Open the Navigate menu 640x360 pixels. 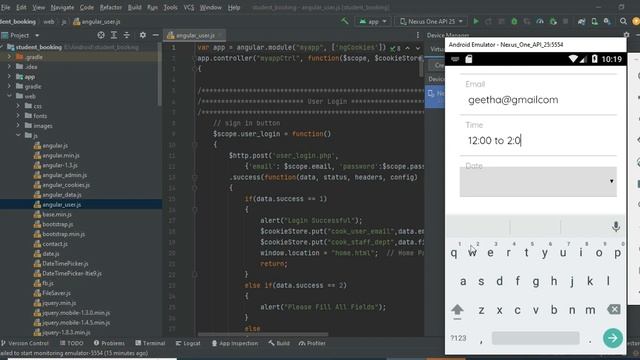click(x=62, y=7)
